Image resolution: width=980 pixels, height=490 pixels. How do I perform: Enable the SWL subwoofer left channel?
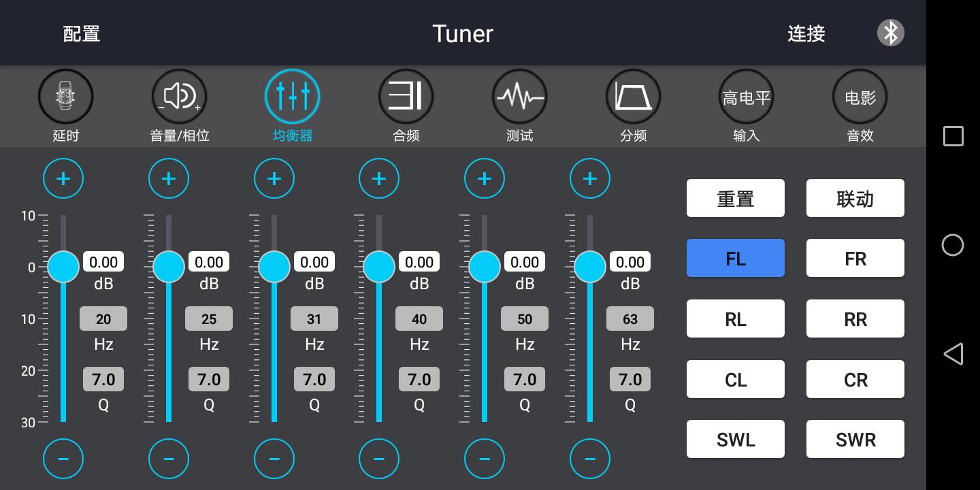coord(736,439)
